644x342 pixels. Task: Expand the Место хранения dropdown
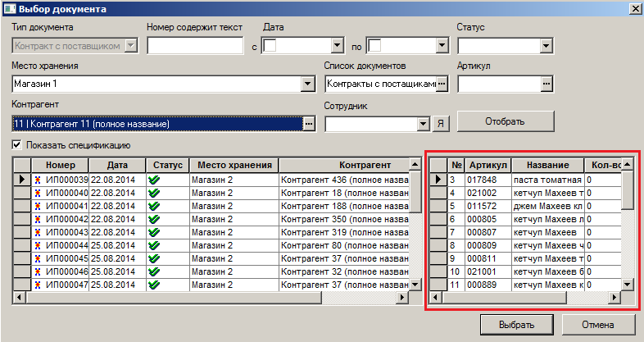coord(307,84)
